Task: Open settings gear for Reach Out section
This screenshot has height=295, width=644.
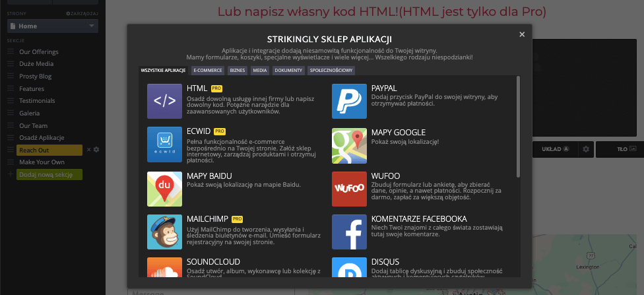Action: tap(96, 150)
